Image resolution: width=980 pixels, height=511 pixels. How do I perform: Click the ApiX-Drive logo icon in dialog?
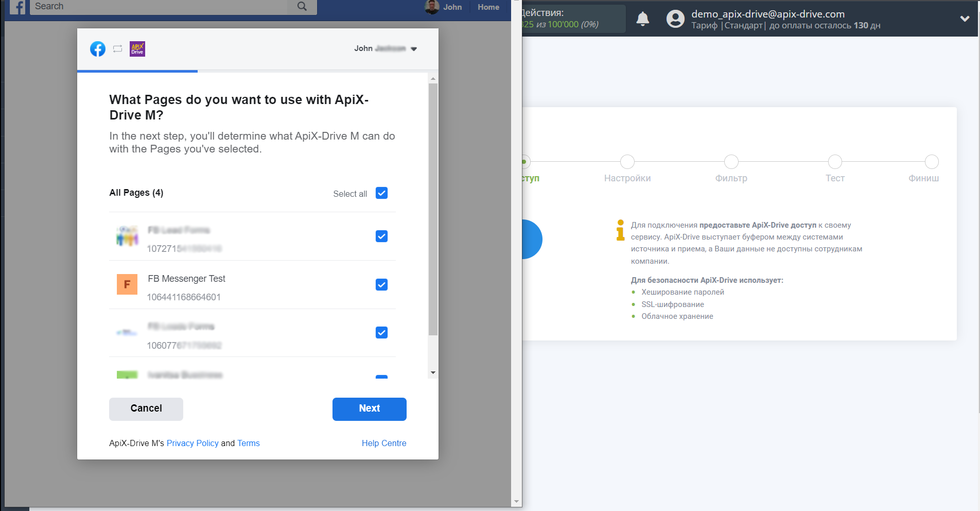point(137,49)
